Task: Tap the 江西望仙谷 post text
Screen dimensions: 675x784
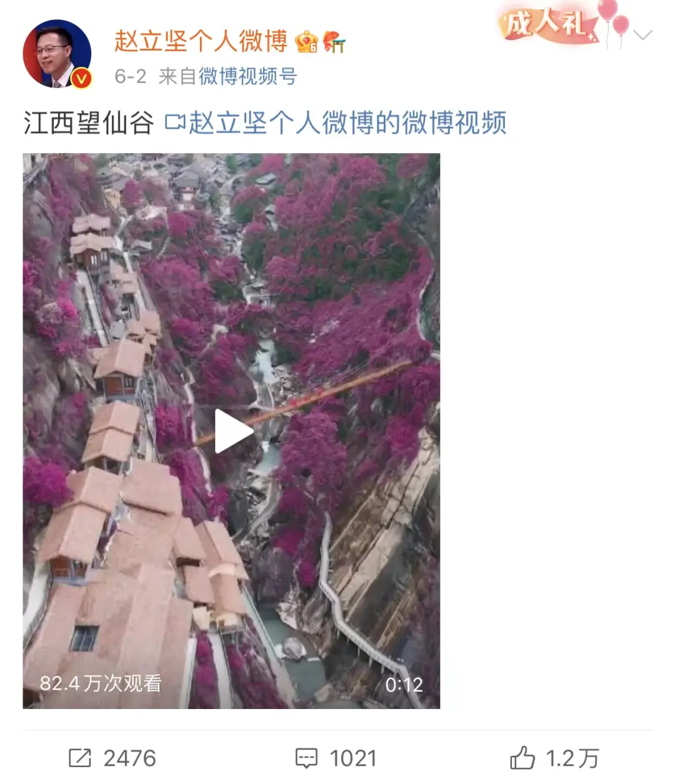Action: pyautogui.click(x=89, y=122)
